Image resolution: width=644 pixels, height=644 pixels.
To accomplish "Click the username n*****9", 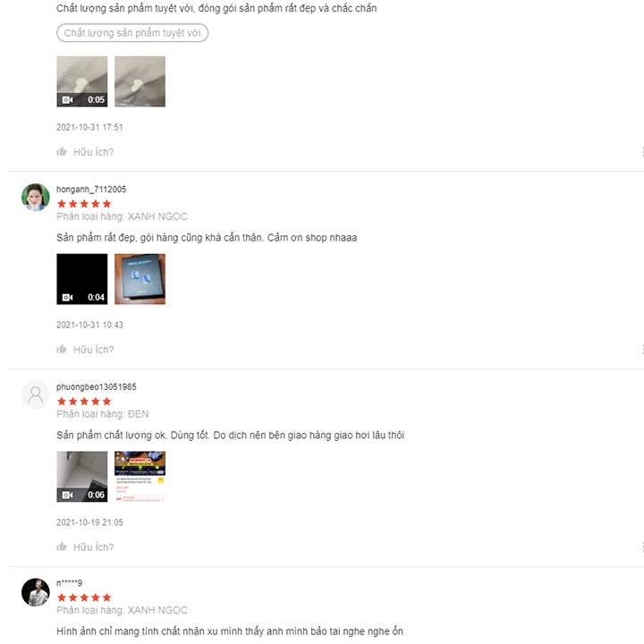I will pos(70,583).
